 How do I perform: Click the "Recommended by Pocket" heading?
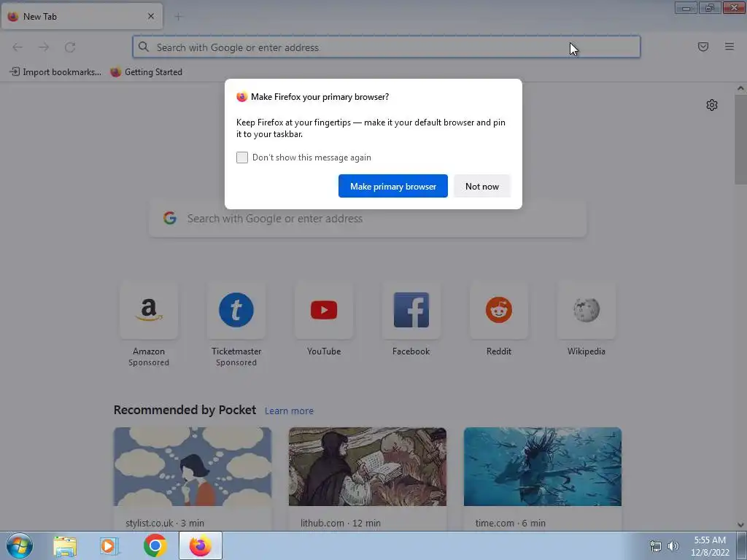point(185,410)
